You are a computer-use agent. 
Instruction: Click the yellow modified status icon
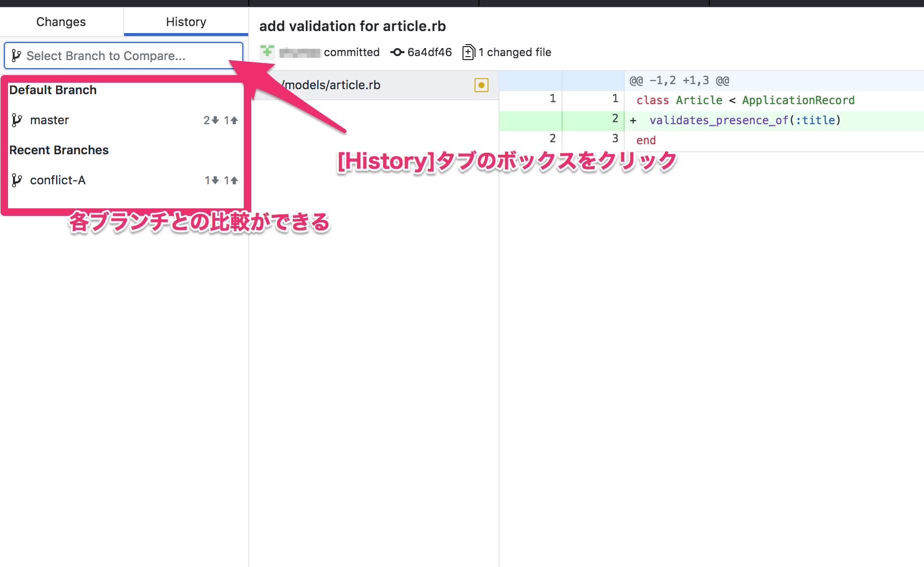[x=481, y=85]
